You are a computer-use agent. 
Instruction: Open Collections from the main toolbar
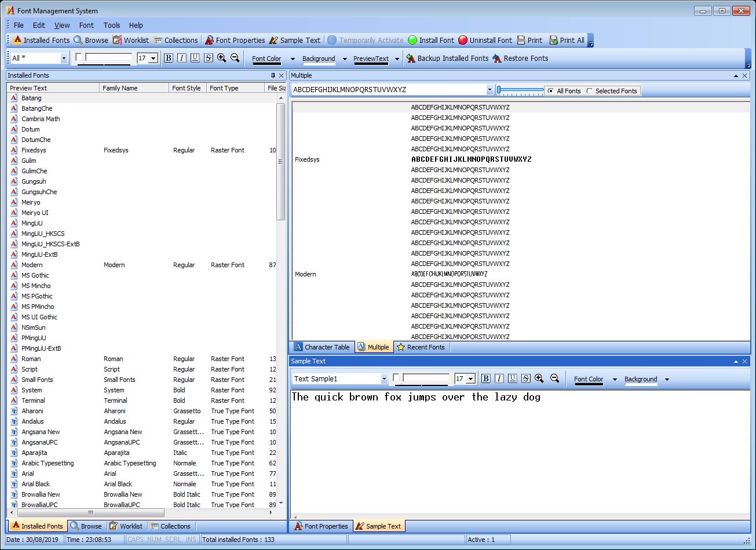point(176,40)
